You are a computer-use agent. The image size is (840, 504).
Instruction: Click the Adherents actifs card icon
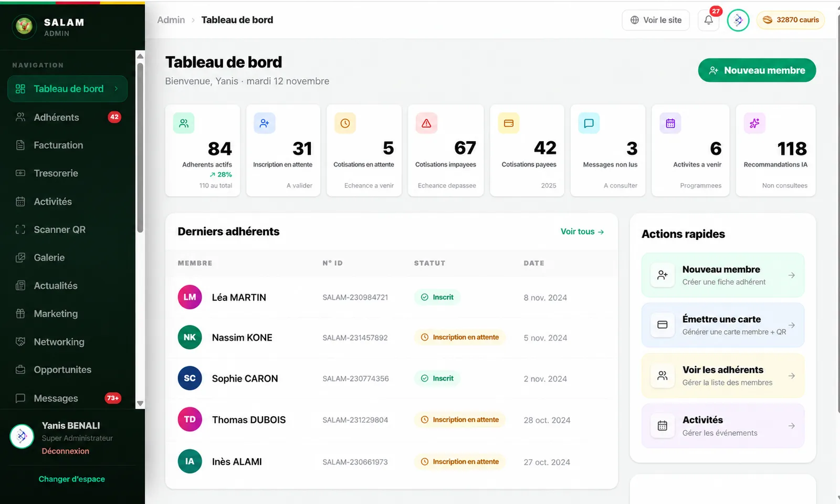(184, 123)
